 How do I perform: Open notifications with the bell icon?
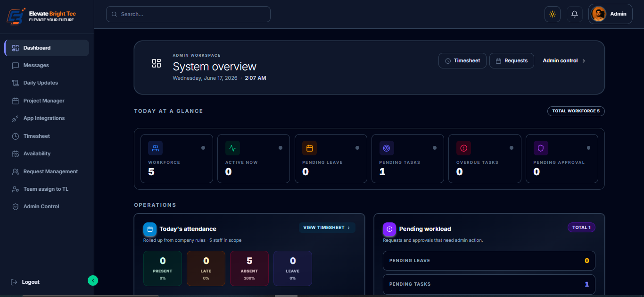coord(575,14)
